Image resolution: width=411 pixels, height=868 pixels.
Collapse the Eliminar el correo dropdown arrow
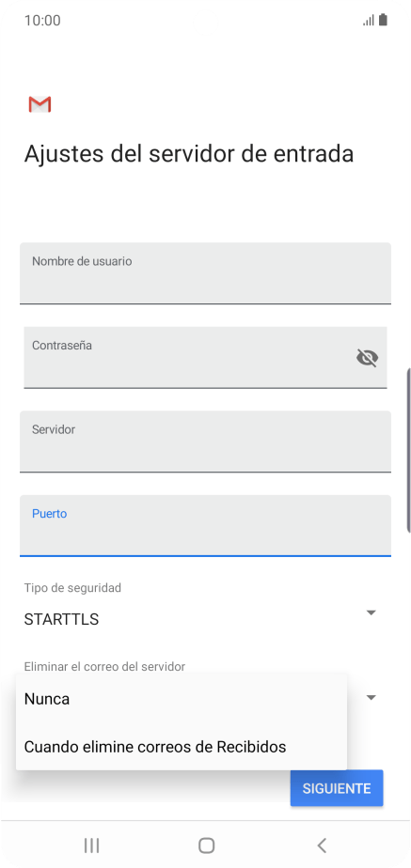371,697
